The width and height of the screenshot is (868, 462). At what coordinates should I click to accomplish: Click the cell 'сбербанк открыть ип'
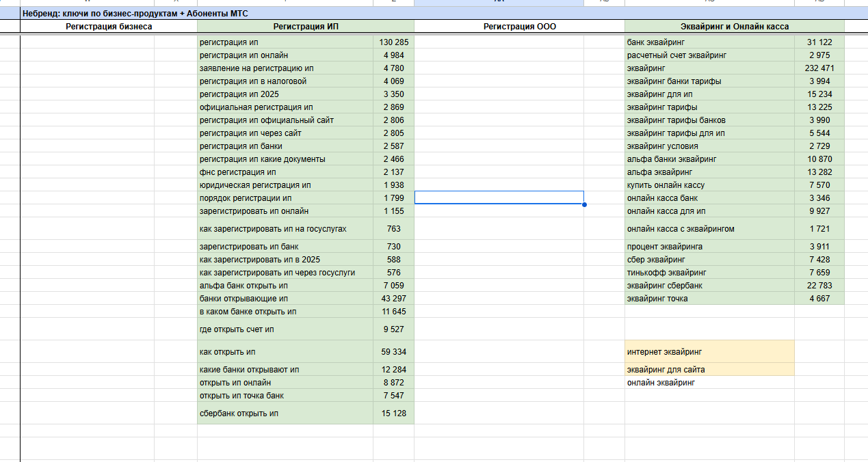coord(285,413)
